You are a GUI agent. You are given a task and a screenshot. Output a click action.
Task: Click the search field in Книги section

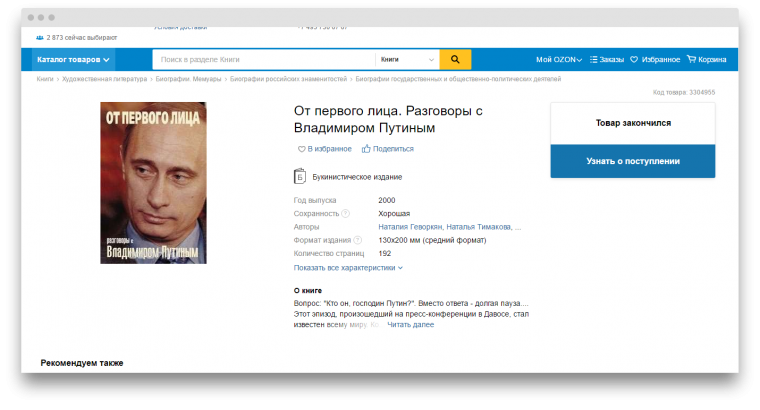pos(264,60)
